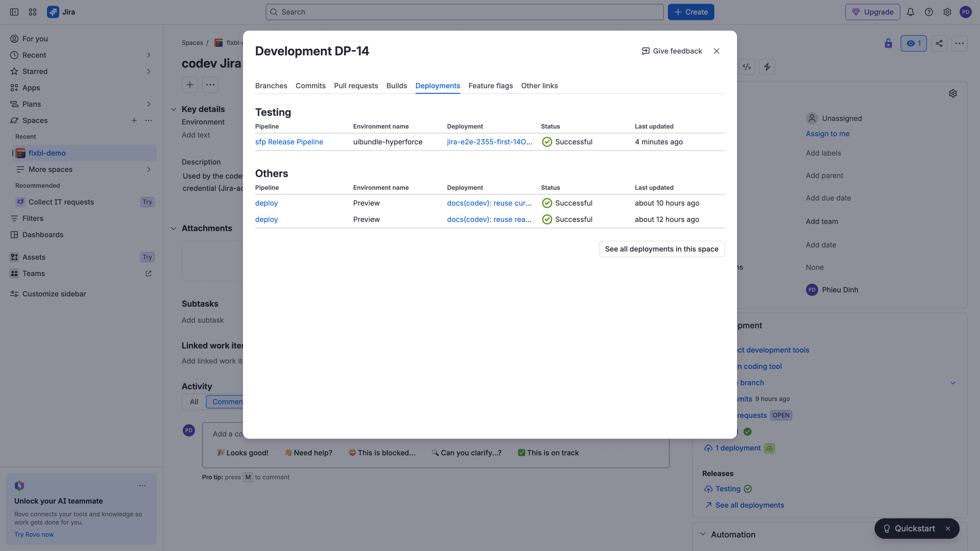This screenshot has width=980, height=551.
Task: Open the lightning bolt automation icon
Action: [x=767, y=67]
